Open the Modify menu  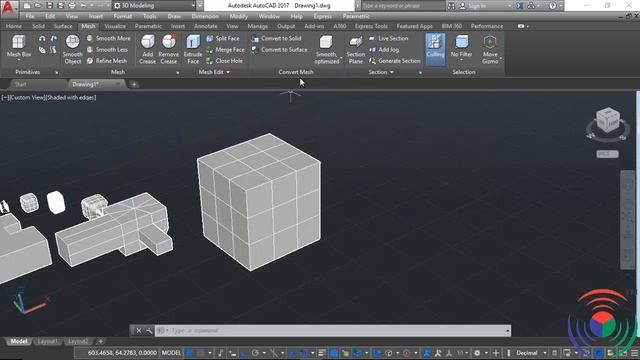(238, 16)
